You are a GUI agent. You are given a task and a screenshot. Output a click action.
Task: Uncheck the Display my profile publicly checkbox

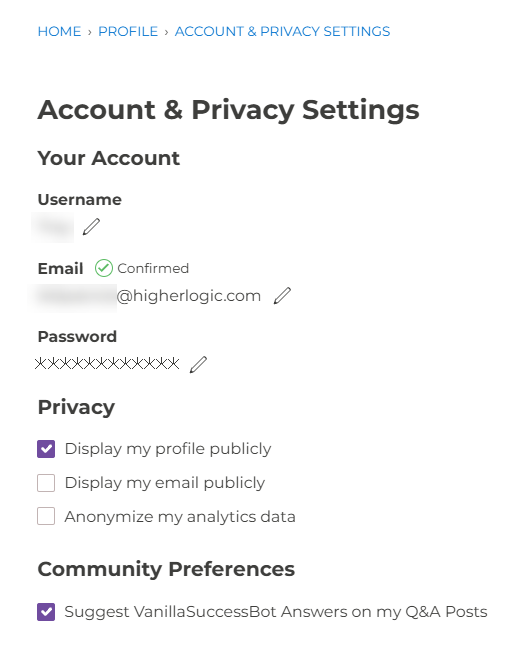(x=46, y=449)
